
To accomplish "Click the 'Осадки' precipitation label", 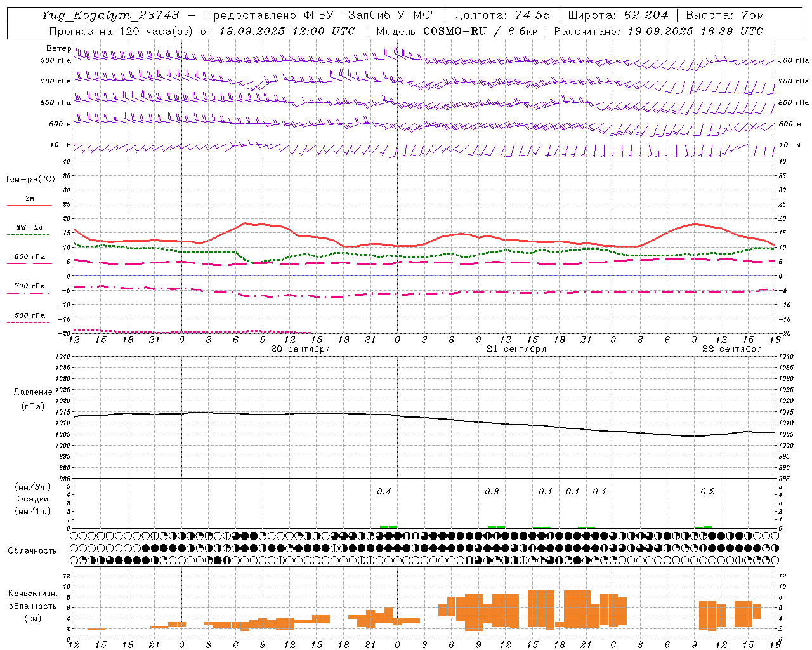I will [x=32, y=499].
